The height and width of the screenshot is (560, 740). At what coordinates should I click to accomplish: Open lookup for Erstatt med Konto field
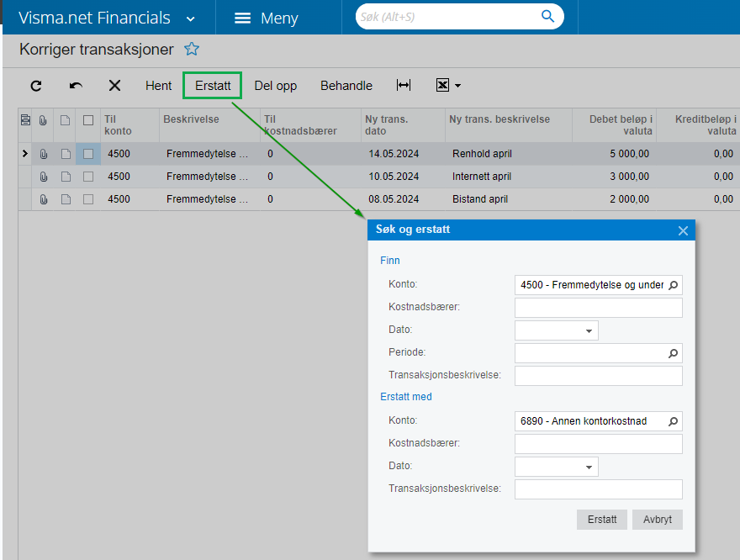click(674, 421)
